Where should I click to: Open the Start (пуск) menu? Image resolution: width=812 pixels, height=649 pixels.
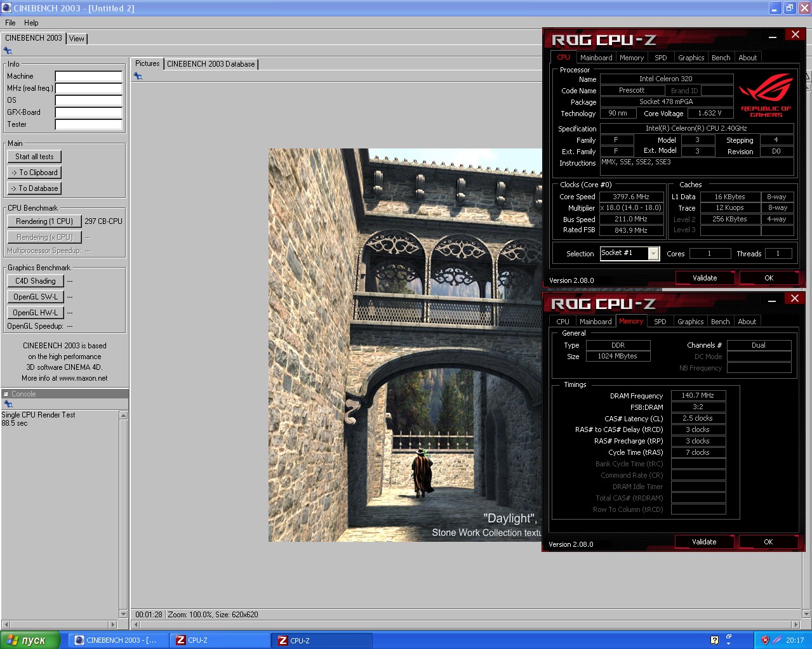(30, 640)
